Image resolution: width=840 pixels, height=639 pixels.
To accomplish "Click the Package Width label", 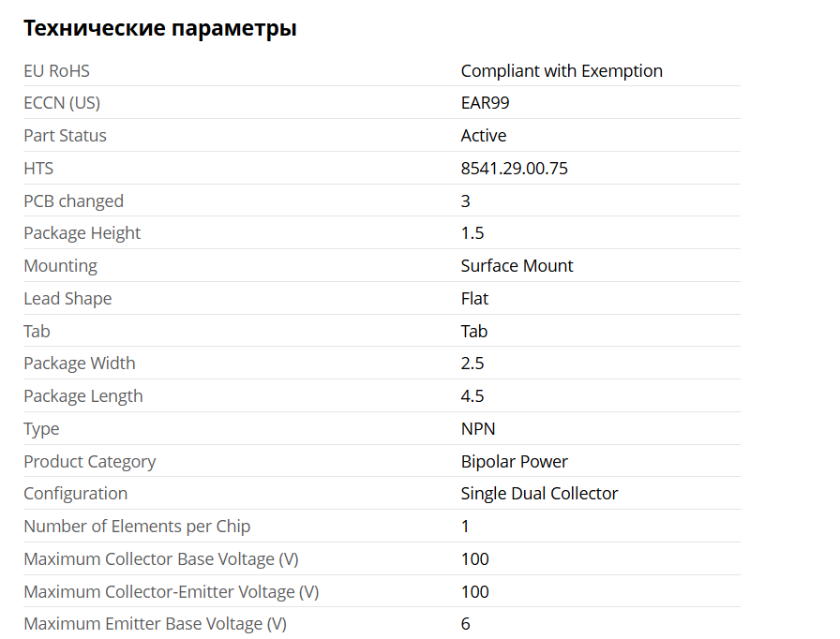I will click(79, 364).
